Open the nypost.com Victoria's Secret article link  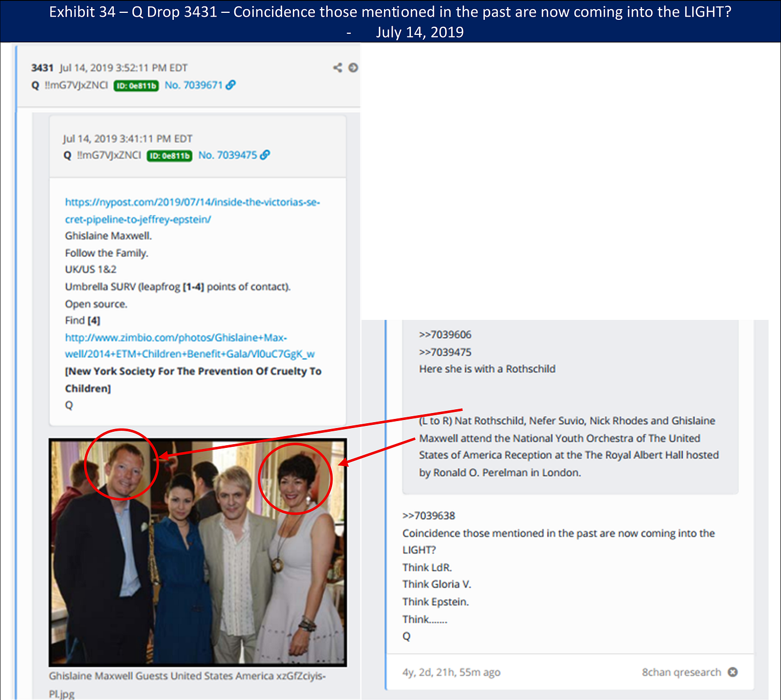click(193, 211)
